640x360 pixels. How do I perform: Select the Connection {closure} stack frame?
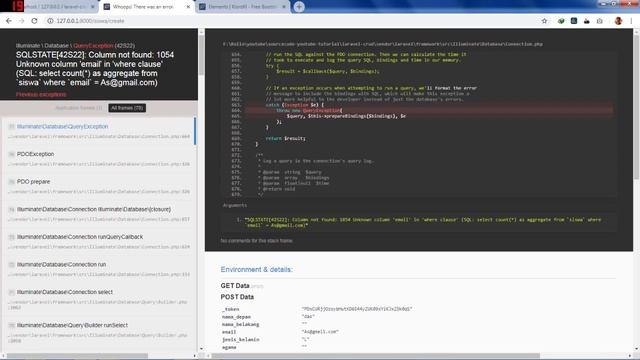pyautogui.click(x=98, y=214)
